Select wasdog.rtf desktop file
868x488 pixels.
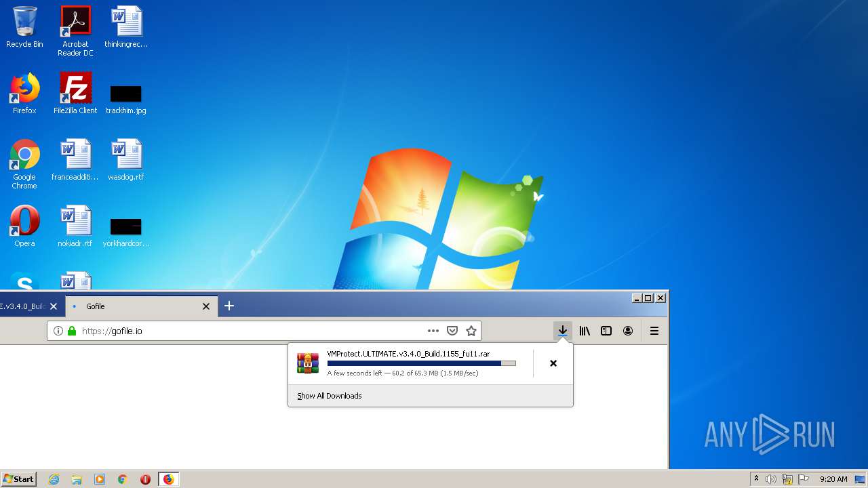126,160
